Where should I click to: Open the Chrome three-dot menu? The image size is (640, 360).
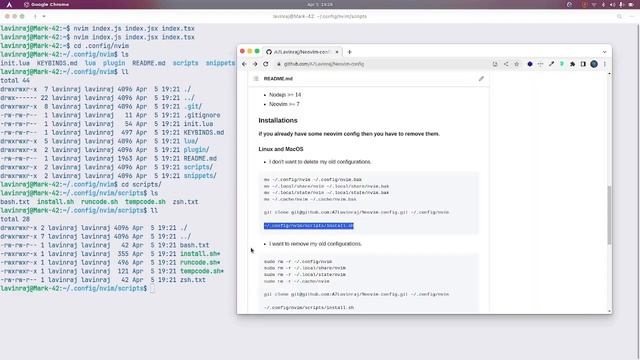(604, 64)
